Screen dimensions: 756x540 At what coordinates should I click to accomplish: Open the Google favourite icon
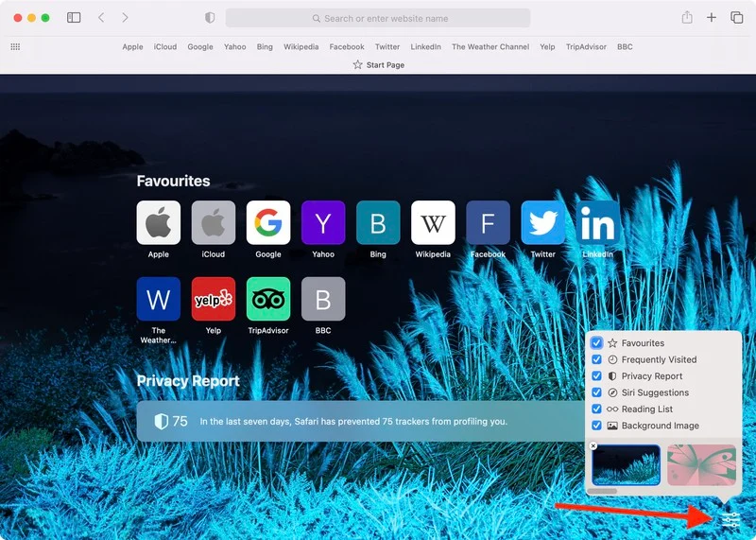pos(268,222)
